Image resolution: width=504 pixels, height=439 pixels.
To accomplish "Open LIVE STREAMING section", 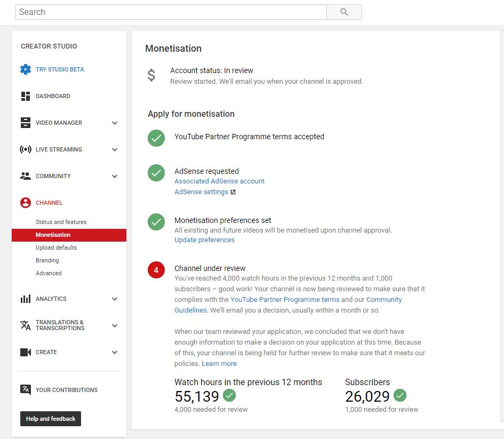I will coord(59,149).
